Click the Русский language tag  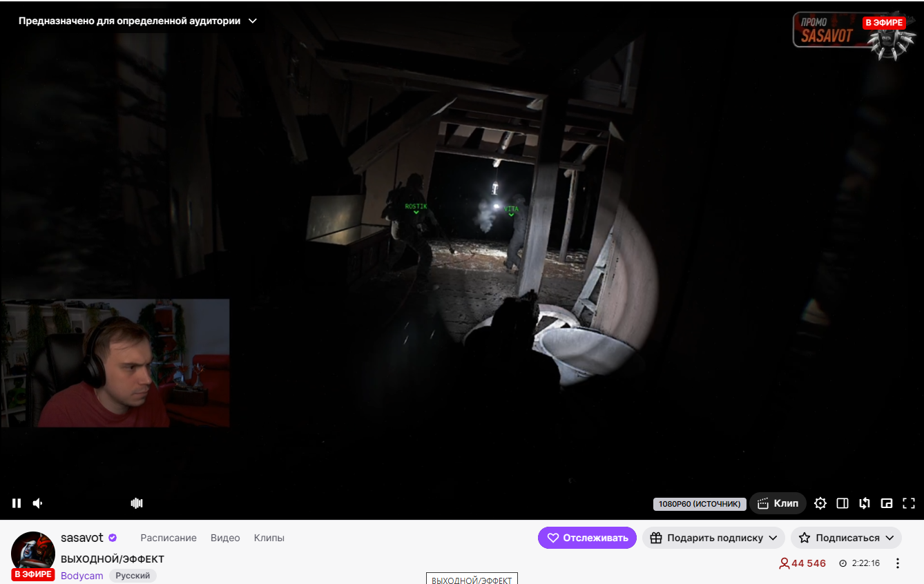[x=133, y=576]
